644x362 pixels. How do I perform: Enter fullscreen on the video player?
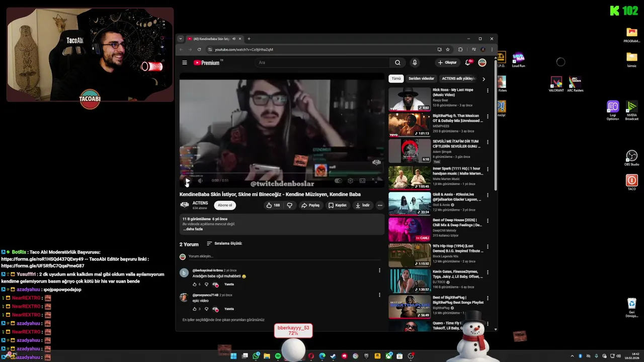coord(374,180)
